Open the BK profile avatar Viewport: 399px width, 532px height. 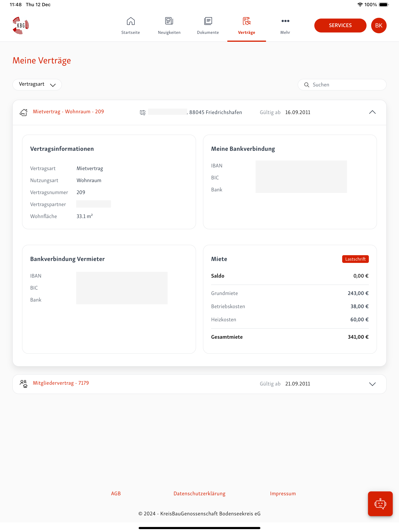pyautogui.click(x=379, y=26)
